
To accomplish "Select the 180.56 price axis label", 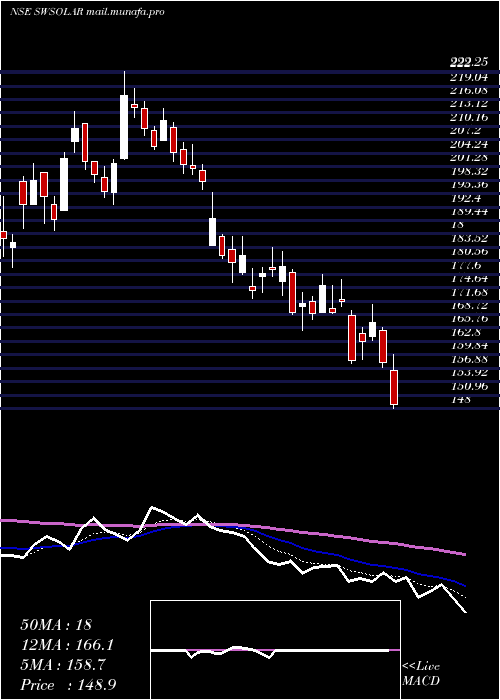I will pos(469,251).
